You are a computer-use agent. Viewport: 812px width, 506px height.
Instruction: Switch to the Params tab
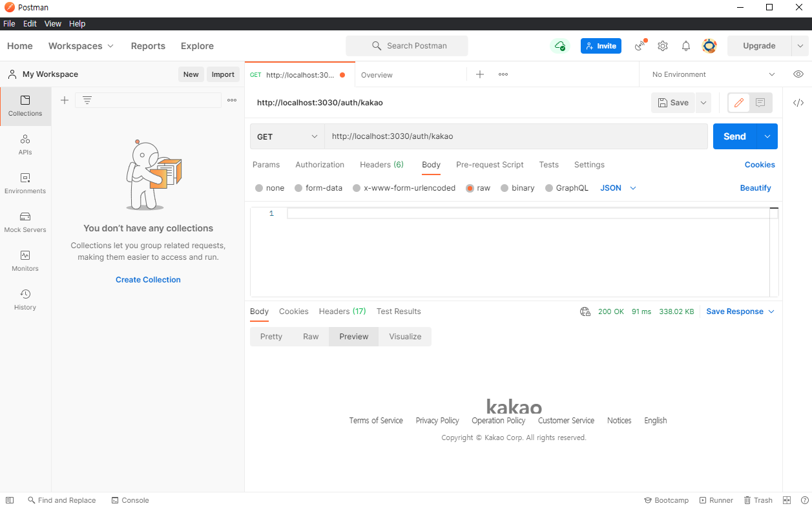click(266, 165)
